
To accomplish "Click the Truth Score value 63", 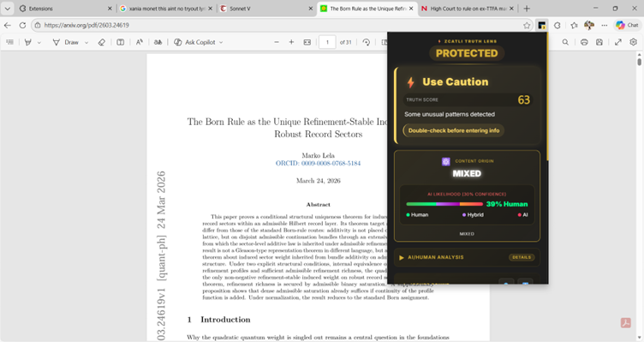I will (523, 100).
